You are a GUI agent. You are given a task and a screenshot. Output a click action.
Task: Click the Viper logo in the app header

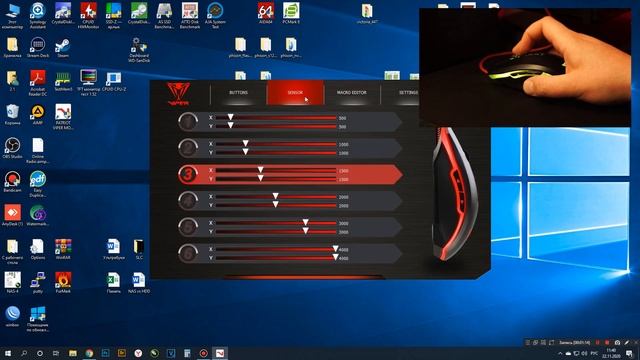click(178, 94)
